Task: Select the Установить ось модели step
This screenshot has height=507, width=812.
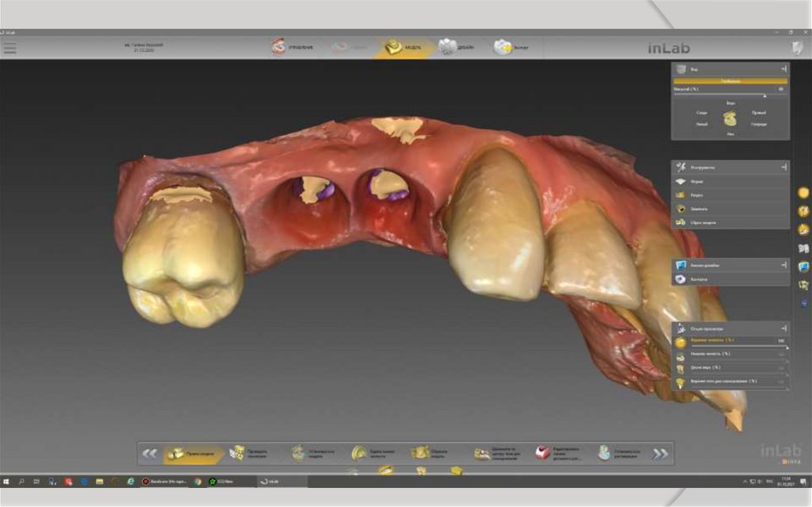Action: (312, 454)
